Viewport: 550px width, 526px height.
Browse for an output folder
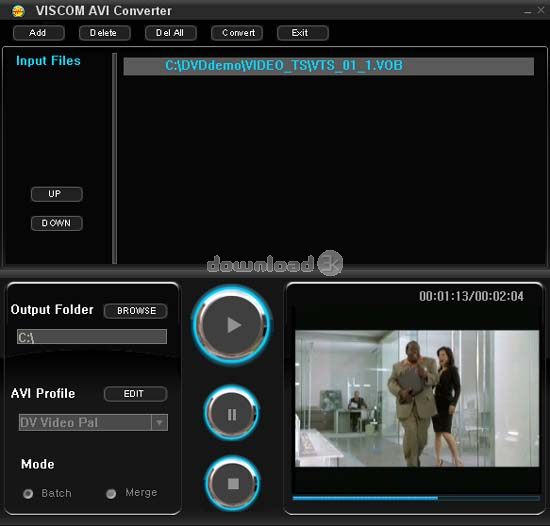tap(136, 311)
